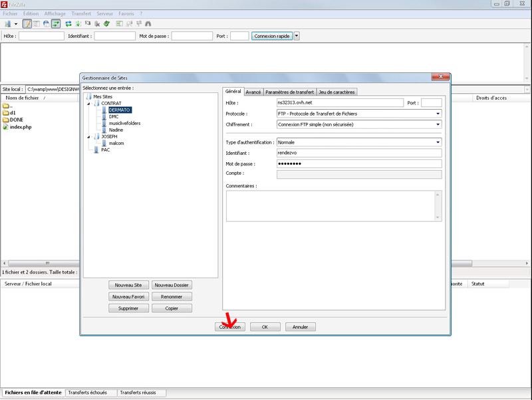This screenshot has width=532, height=400.
Task: Click the Supprimer button
Action: coord(128,308)
